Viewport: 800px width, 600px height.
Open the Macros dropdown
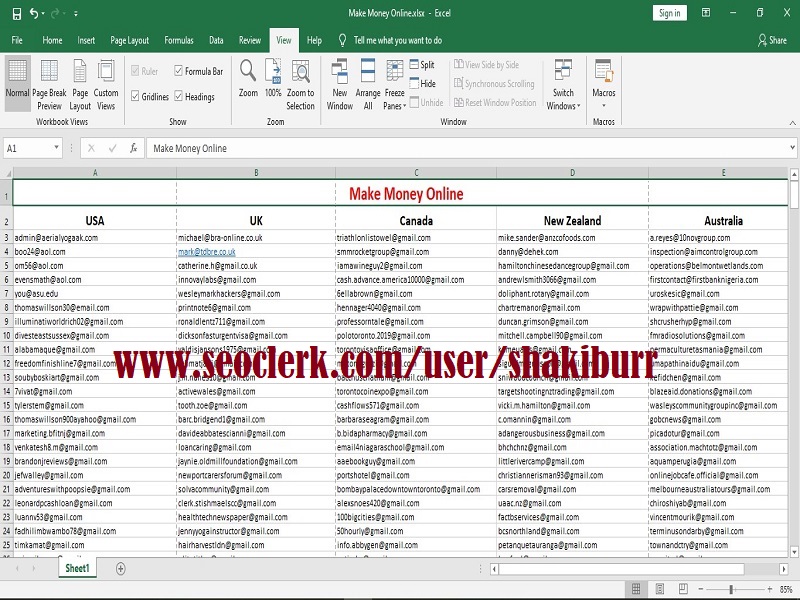click(604, 83)
